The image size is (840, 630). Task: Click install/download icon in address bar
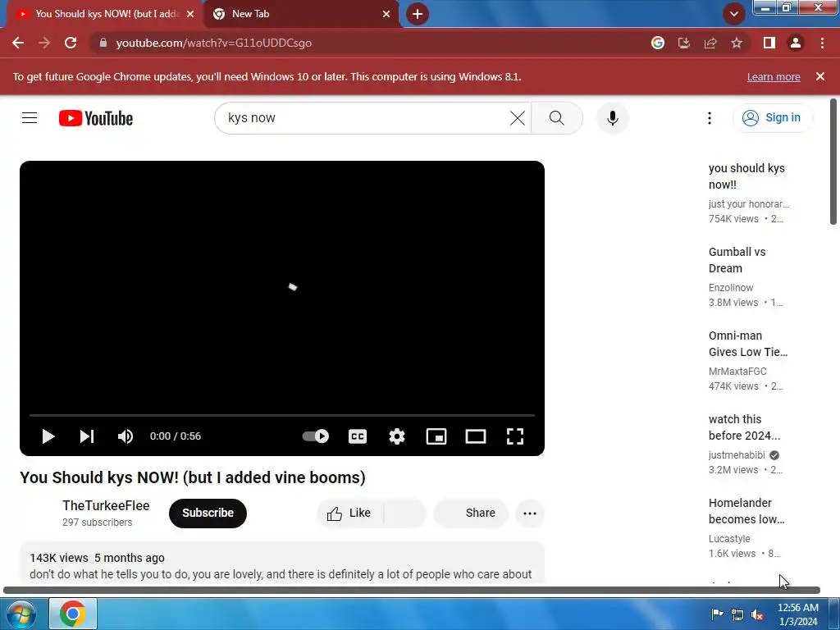click(684, 43)
